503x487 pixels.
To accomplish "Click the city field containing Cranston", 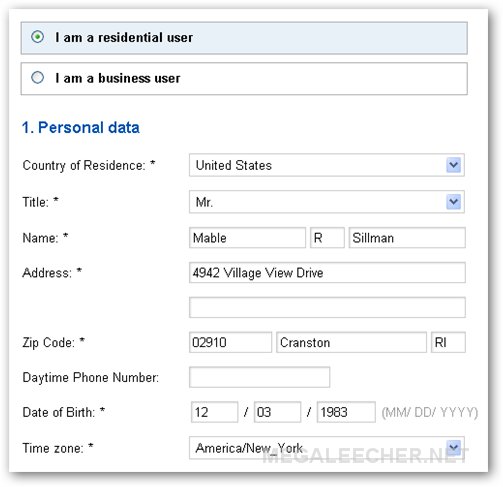I will pos(351,342).
